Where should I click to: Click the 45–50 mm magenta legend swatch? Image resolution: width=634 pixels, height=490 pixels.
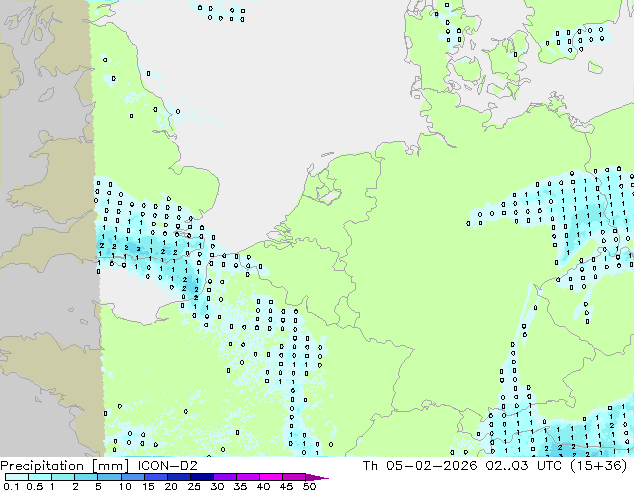click(294, 477)
